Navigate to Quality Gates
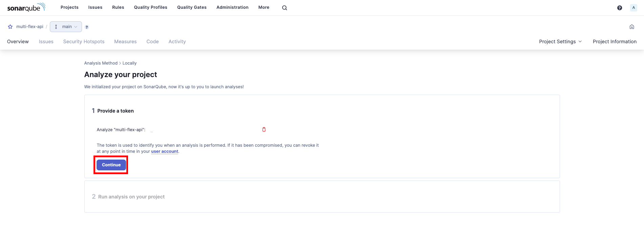Image resolution: width=644 pixels, height=238 pixels. 192,7
